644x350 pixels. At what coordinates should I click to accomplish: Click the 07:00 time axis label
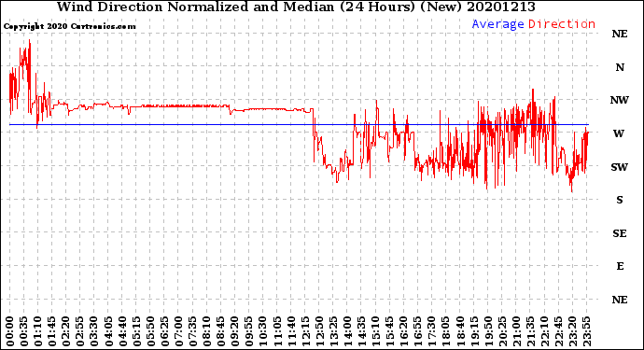[x=178, y=330]
